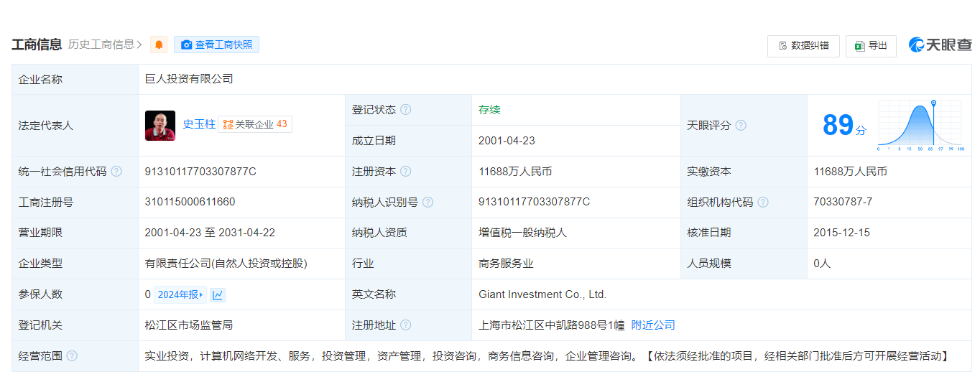Image resolution: width=980 pixels, height=372 pixels.
Task: Click the orange bell alert icon
Action: 159,45
